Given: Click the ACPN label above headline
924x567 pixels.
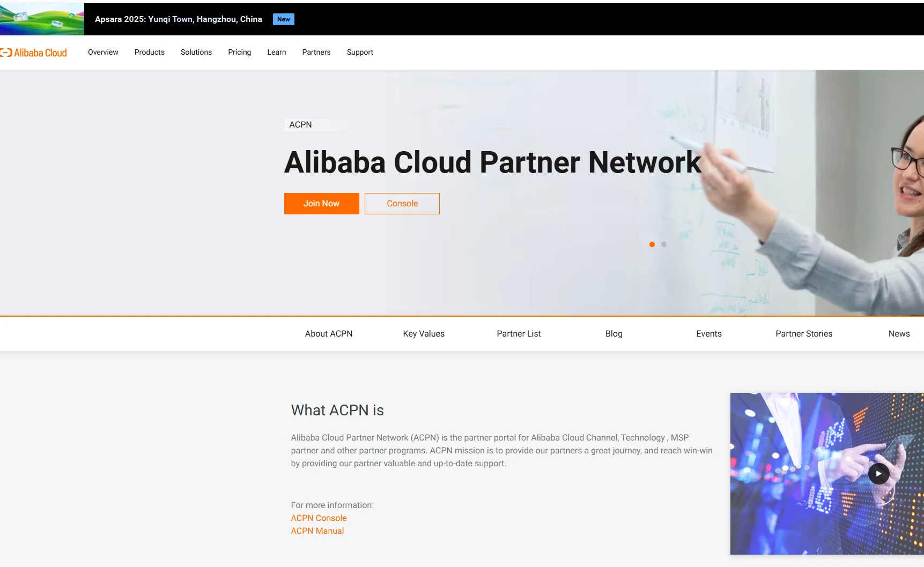Looking at the screenshot, I should 300,124.
